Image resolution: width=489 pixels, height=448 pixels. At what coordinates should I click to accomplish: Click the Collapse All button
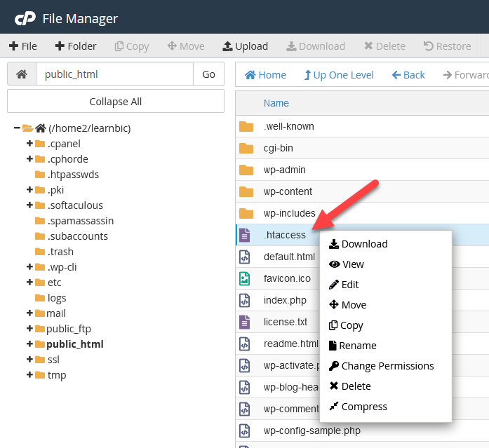116,102
